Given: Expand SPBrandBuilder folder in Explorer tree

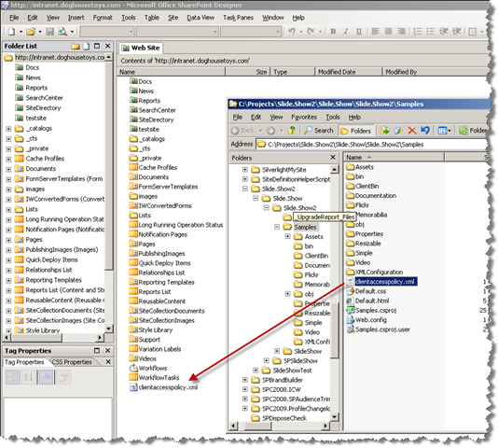Looking at the screenshot, I should (x=245, y=380).
